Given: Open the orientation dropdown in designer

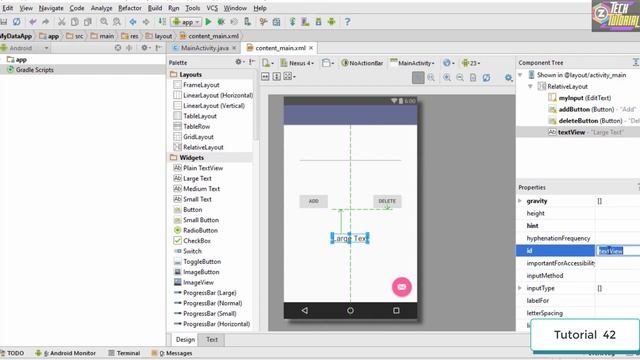Looking at the screenshot, I should pos(328,63).
